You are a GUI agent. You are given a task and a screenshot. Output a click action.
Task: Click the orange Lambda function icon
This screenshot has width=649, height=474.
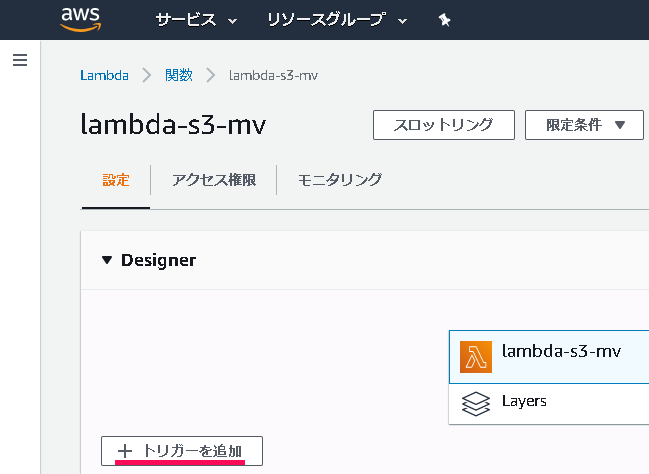(476, 357)
